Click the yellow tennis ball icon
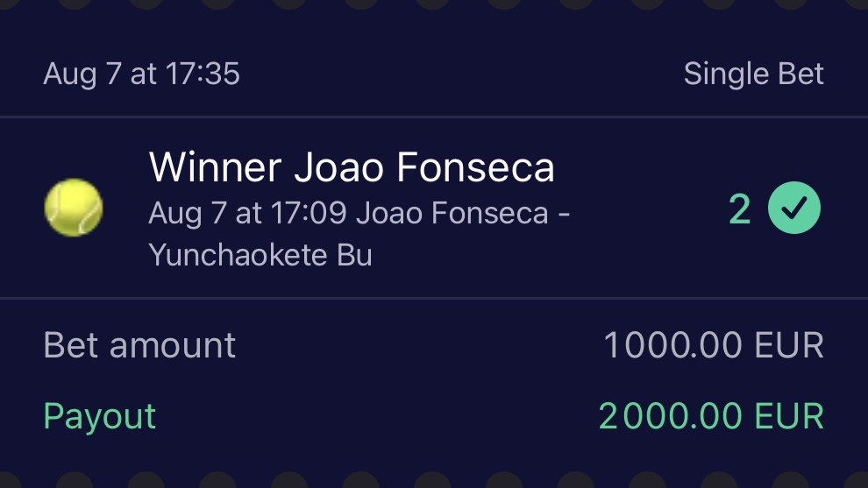Screen dimensions: 868x488 click(74, 208)
